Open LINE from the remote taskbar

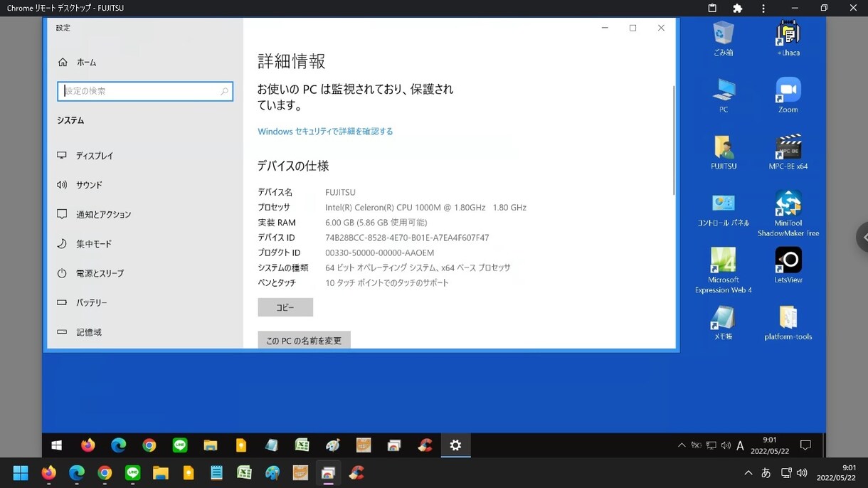(180, 445)
